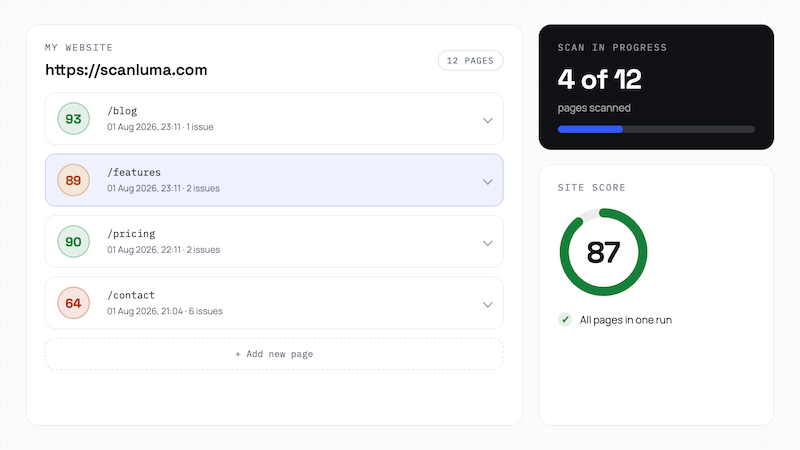This screenshot has height=450, width=800.
Task: Click the '4 of 12' scan count
Action: click(599, 80)
